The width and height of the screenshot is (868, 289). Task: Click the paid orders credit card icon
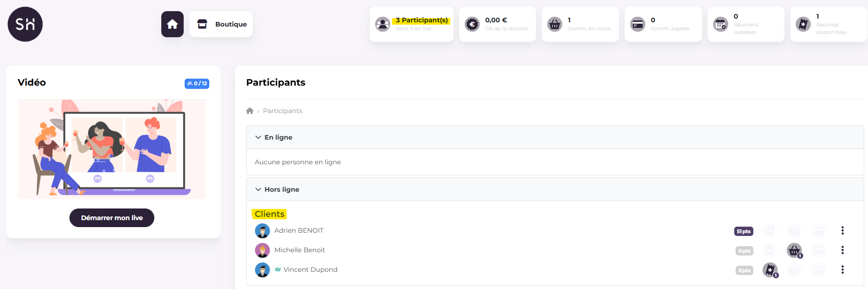tap(638, 24)
